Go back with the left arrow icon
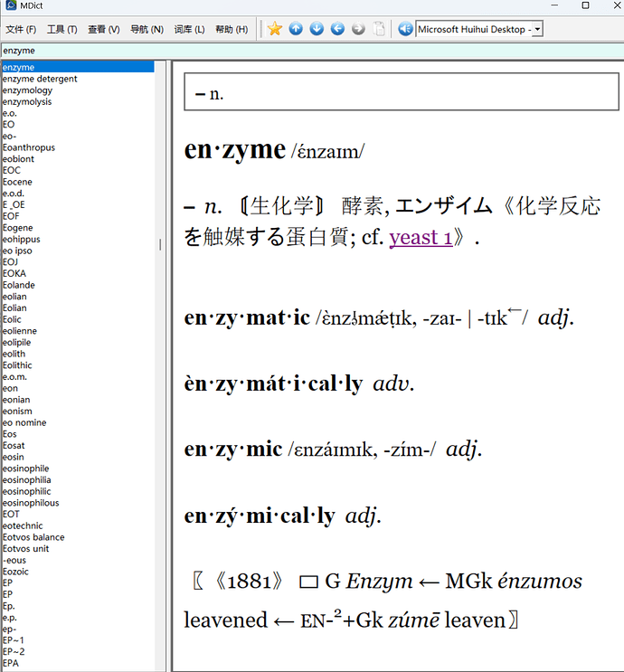 [337, 29]
